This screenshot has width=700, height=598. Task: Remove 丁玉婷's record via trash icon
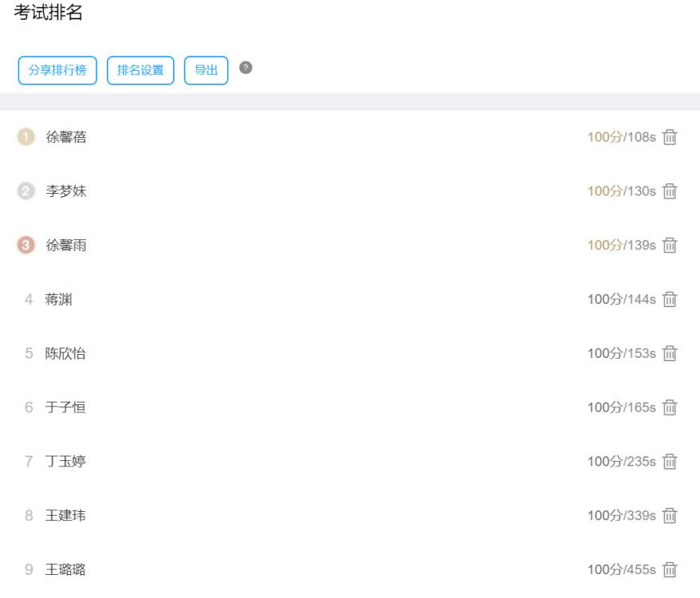(670, 462)
